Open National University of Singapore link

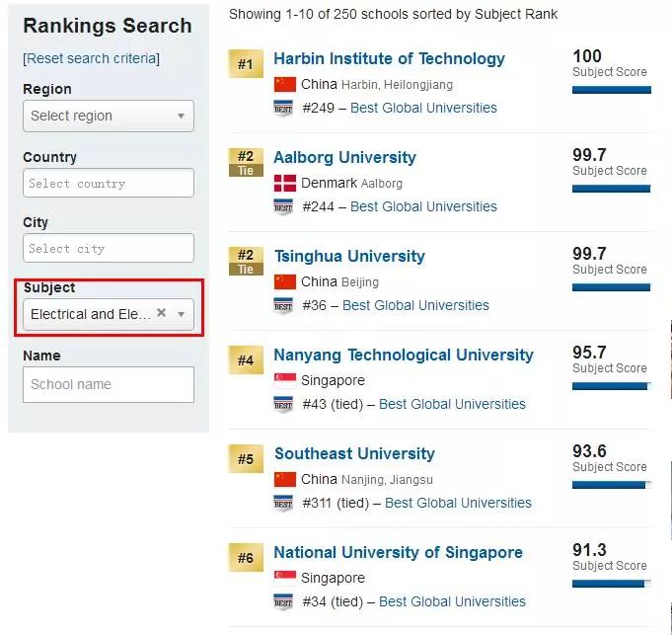(x=398, y=552)
